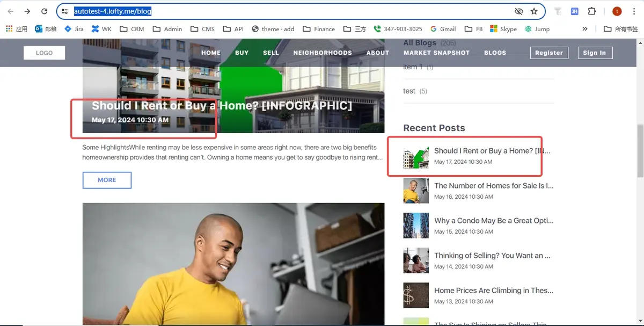The height and width of the screenshot is (326, 644).
Task: Click the MORE button under first post
Action: 107,180
